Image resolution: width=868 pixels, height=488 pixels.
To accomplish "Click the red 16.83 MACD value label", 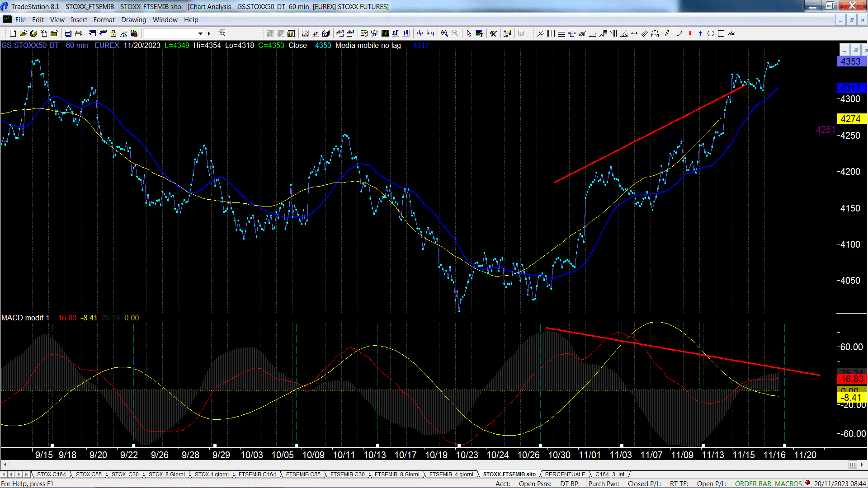I will pyautogui.click(x=852, y=379).
